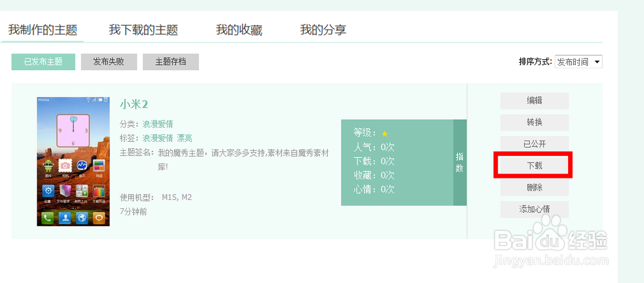Click the globe browser icon in the preview dock

(x=82, y=219)
